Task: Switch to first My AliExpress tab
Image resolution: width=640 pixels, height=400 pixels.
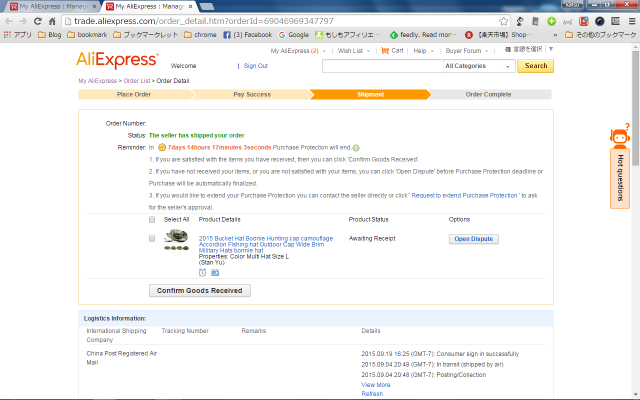Action: (x=53, y=7)
